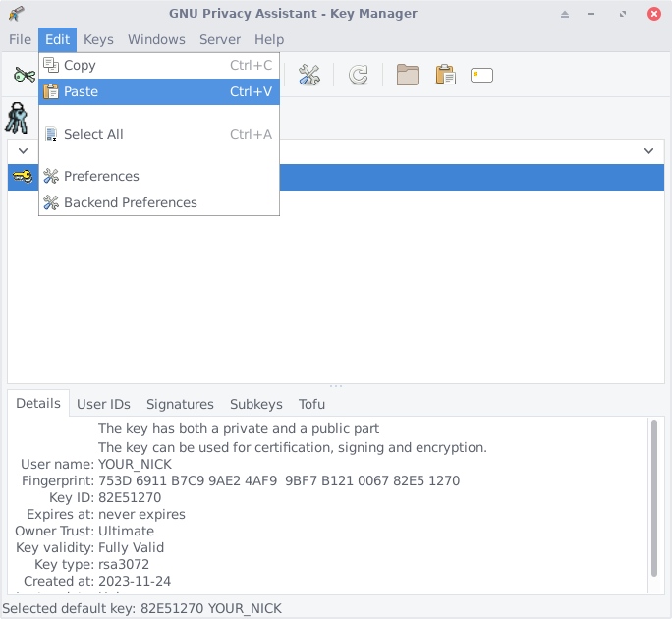Open the Server menu
This screenshot has width=672, height=619.
(x=219, y=39)
